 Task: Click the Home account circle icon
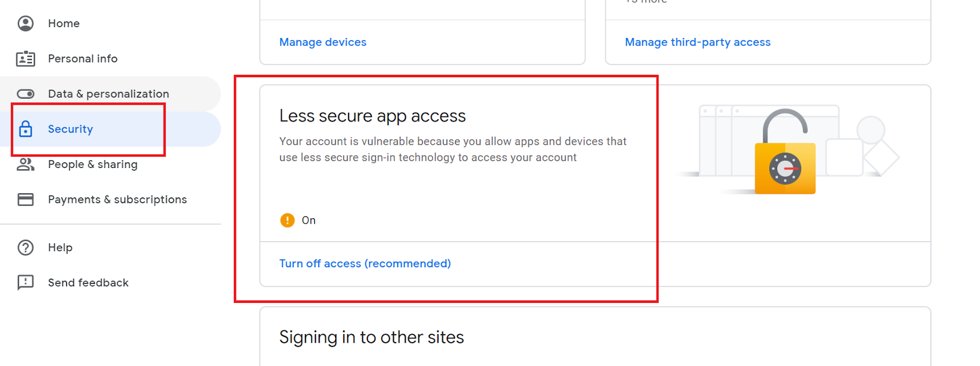point(26,23)
